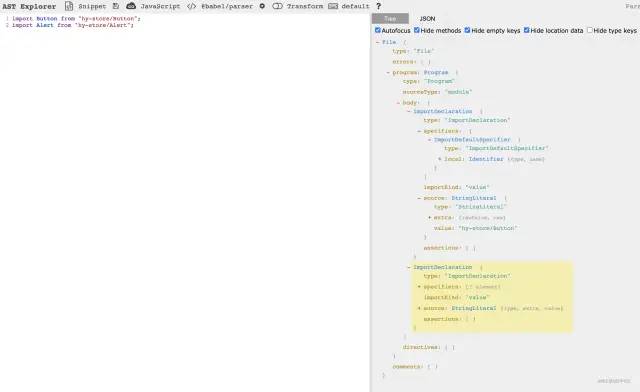Screen dimensions: 640x392
Task: Click the errors key row
Action: [411, 62]
